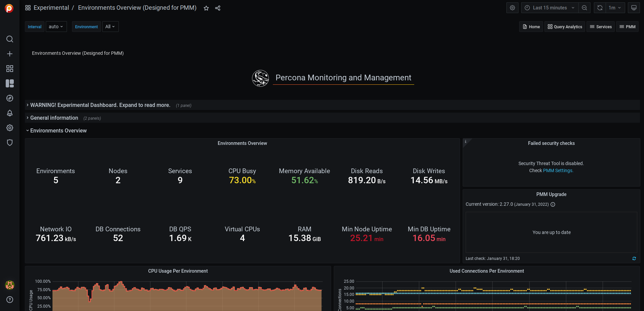Open dashboard settings gear in top bar

pos(512,8)
